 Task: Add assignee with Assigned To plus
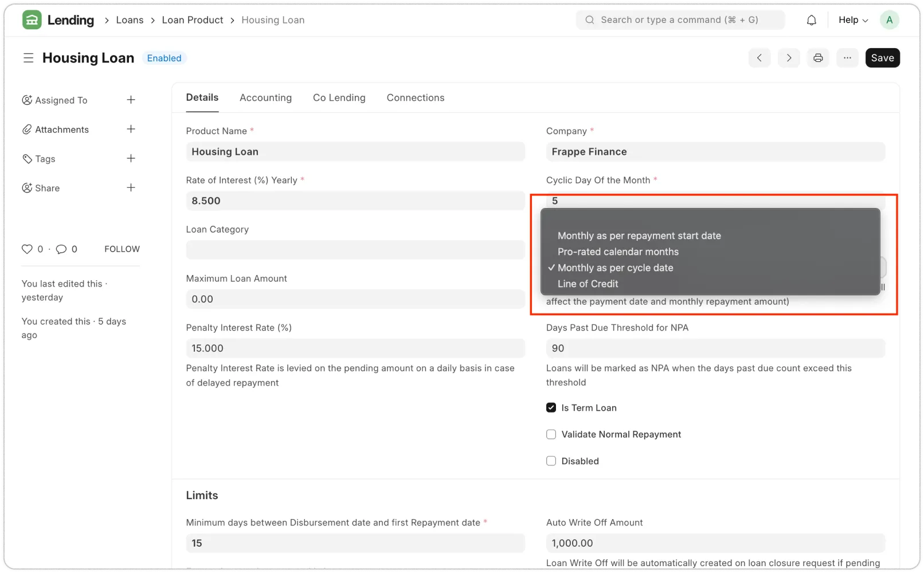tap(131, 100)
